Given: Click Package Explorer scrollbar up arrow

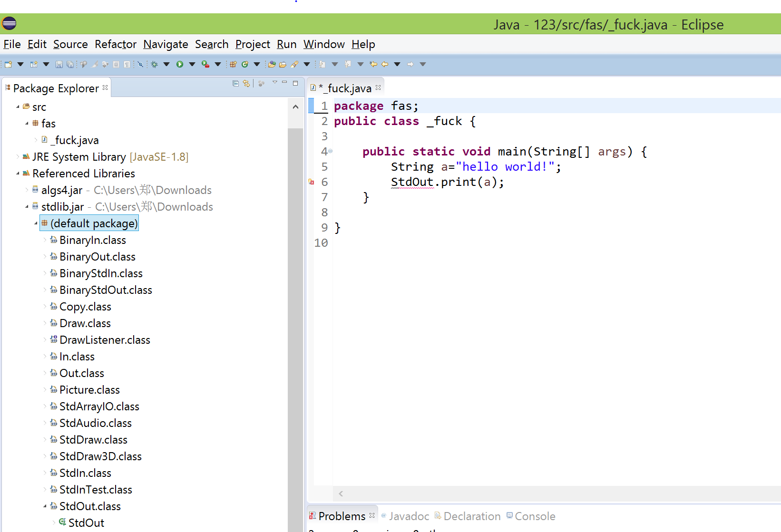Looking at the screenshot, I should pos(295,107).
